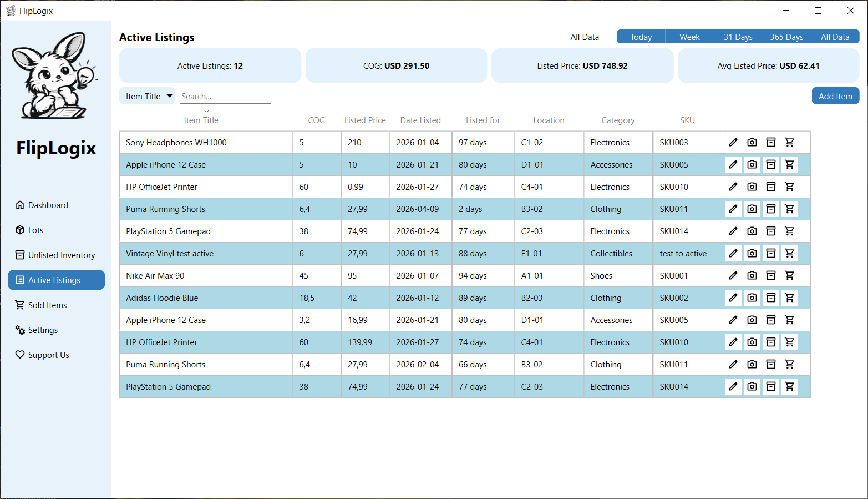Click shopping cart icon for Sony Headphones WH1000
The height and width of the screenshot is (499, 868).
click(x=789, y=142)
